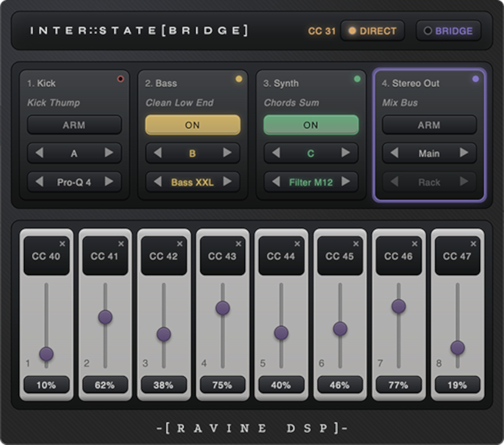Arm the Kick track
The height and width of the screenshot is (445, 504).
[74, 125]
